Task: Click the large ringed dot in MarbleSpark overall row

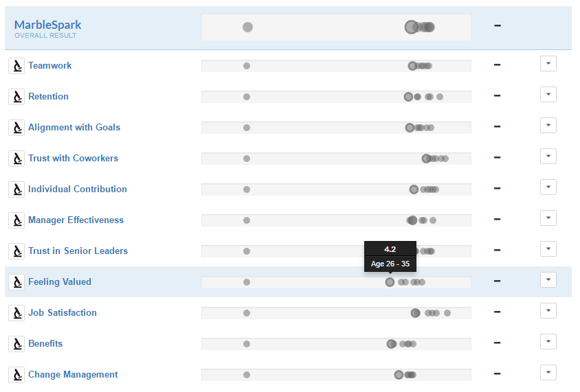Action: (x=412, y=27)
